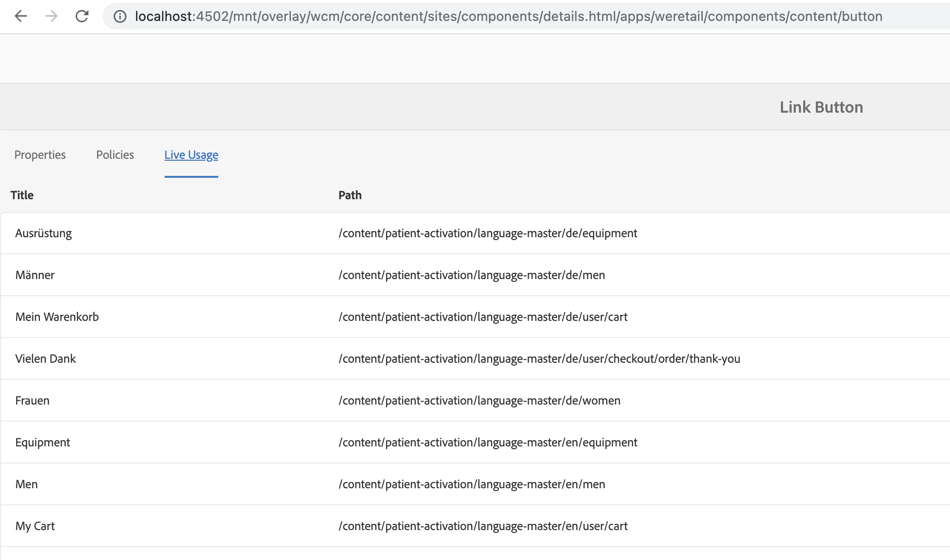The image size is (950, 560).
Task: Reload the page
Action: (82, 16)
